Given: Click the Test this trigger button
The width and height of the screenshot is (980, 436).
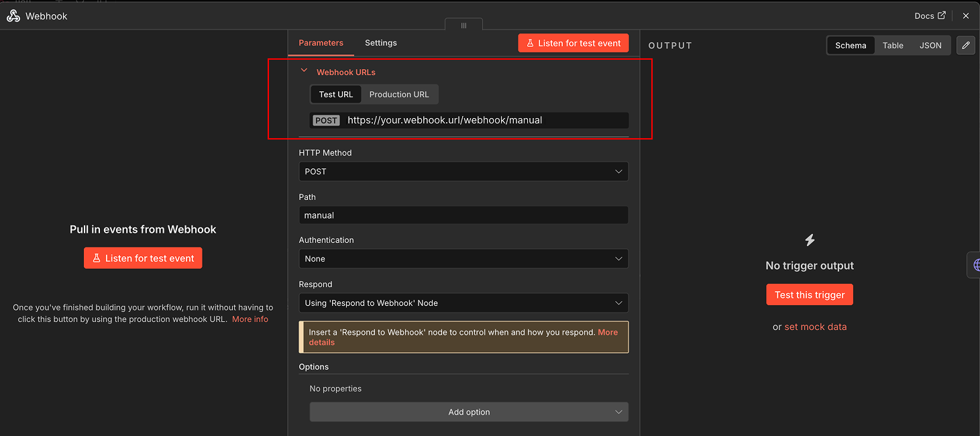Looking at the screenshot, I should tap(810, 295).
